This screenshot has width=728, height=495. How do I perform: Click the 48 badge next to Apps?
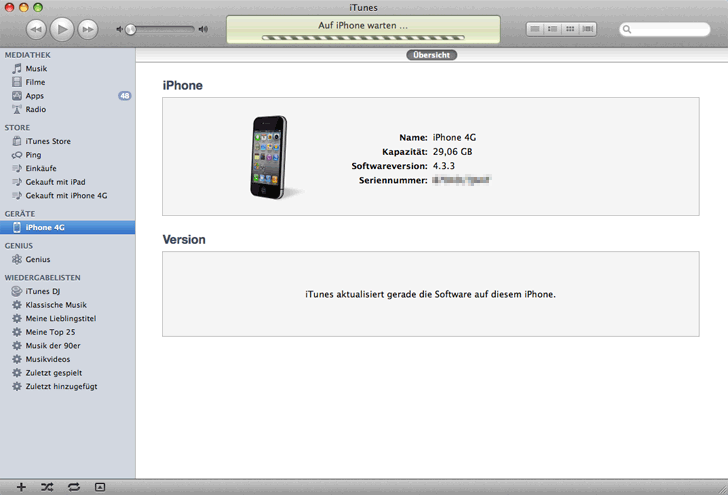coord(124,96)
